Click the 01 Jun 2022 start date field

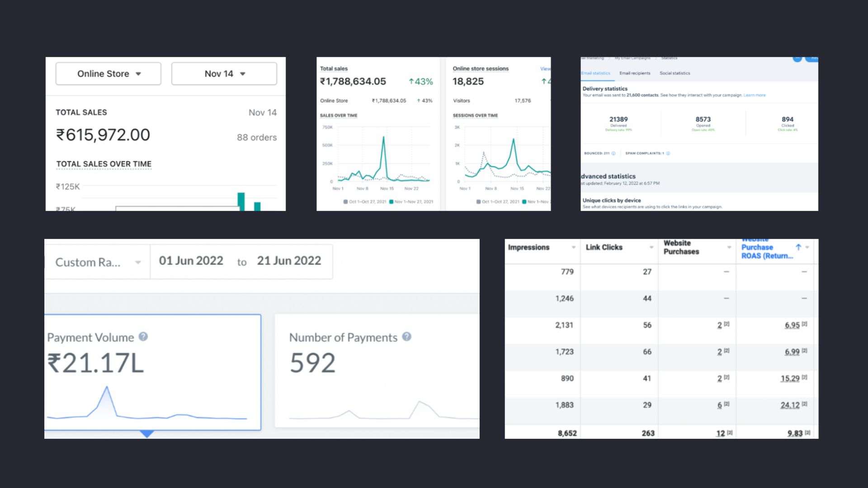[191, 261]
